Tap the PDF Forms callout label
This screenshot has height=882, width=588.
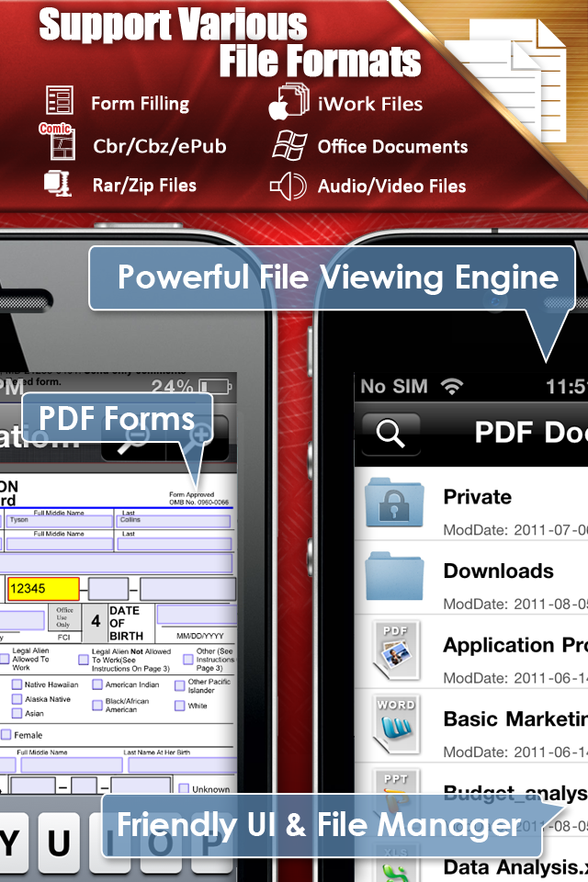click(117, 419)
